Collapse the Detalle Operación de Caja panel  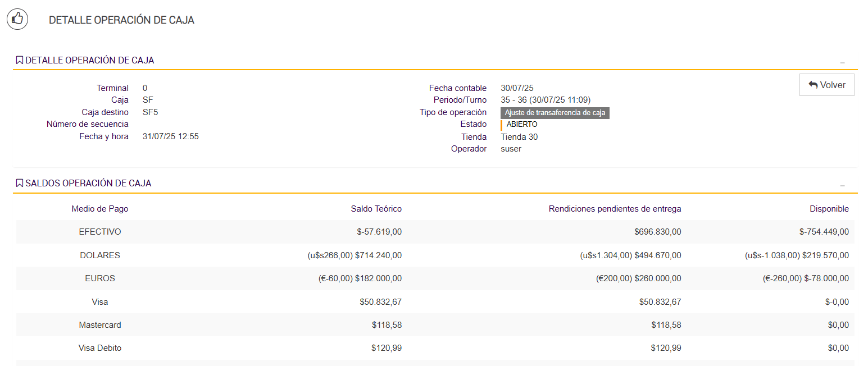(x=842, y=63)
